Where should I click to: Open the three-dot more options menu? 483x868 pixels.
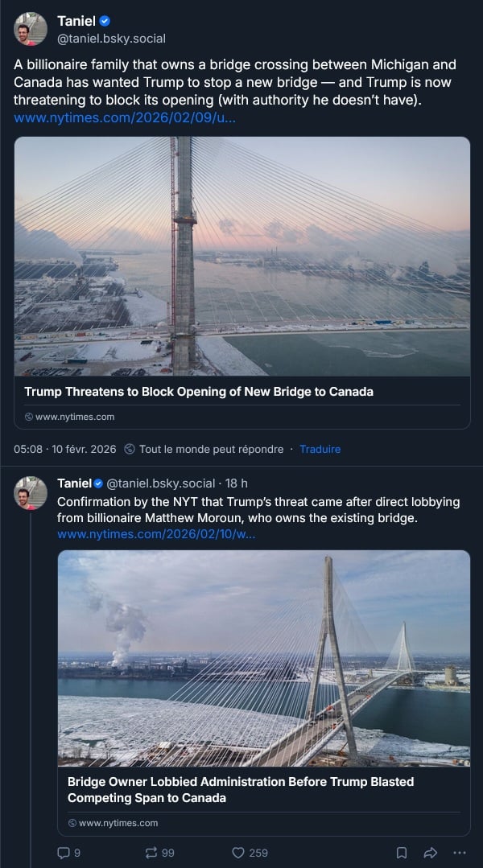459,853
